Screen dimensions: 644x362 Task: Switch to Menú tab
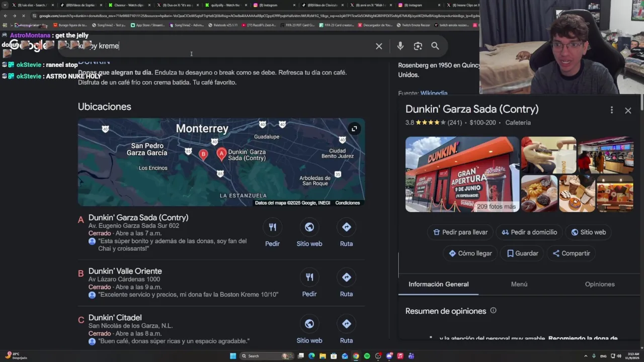click(x=519, y=284)
